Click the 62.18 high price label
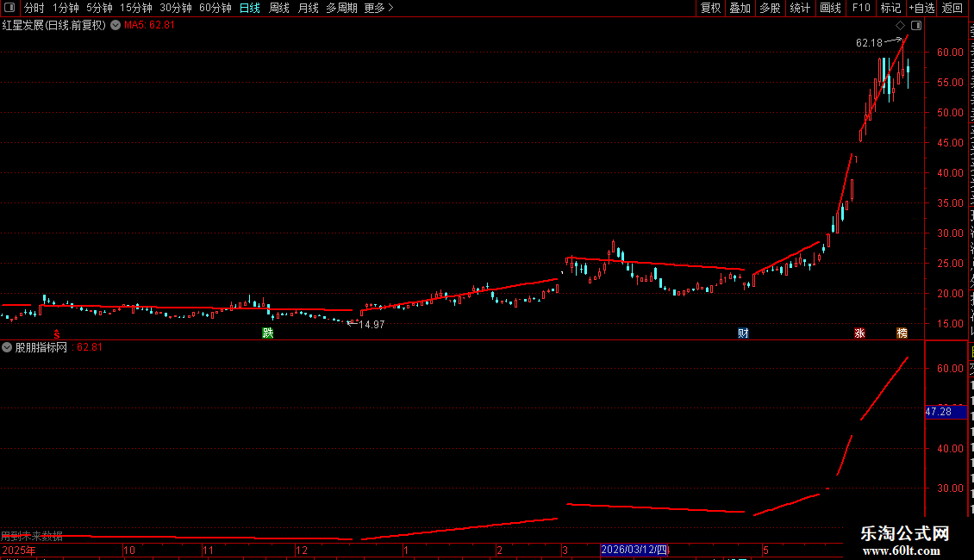 (x=869, y=43)
